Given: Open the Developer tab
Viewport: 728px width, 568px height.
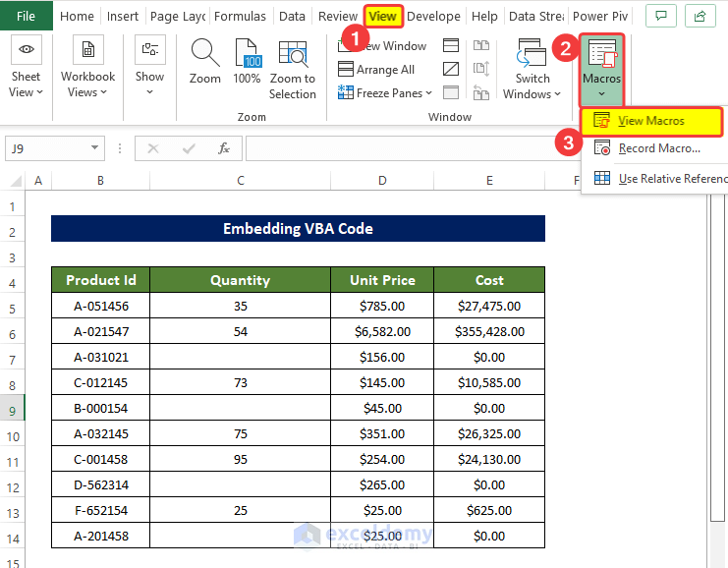Looking at the screenshot, I should click(433, 17).
